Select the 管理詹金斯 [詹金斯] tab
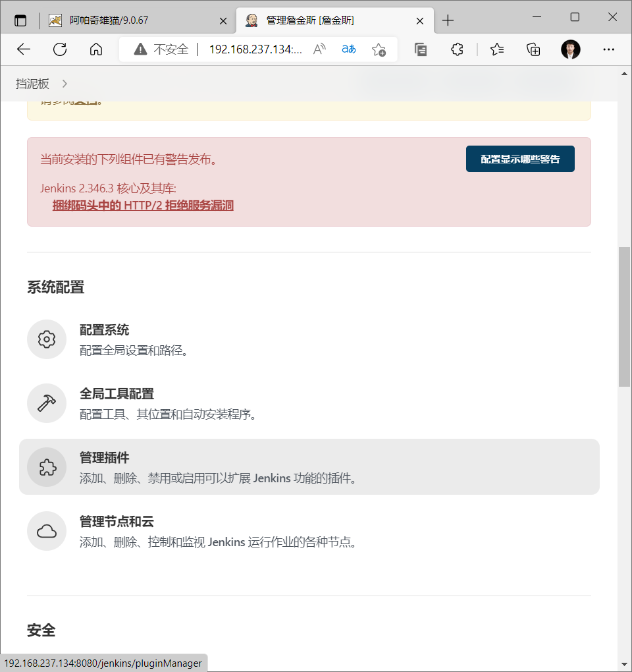 (x=334, y=20)
